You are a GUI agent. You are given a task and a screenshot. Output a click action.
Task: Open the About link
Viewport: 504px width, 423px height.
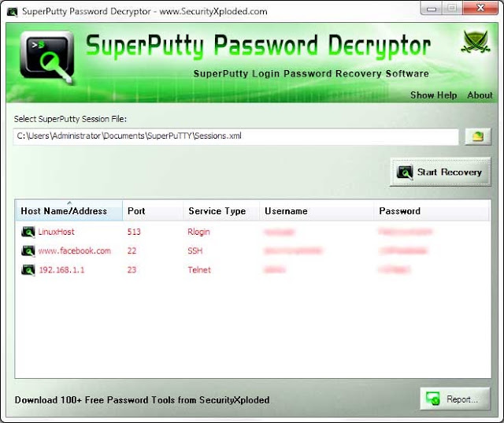coord(480,95)
